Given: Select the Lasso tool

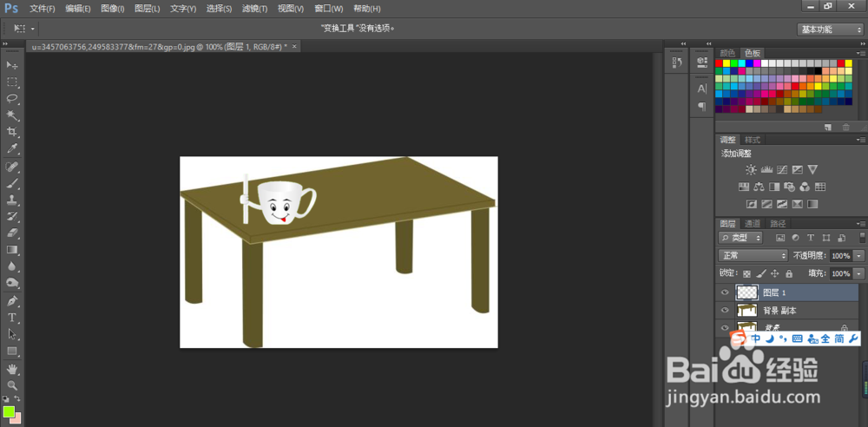Looking at the screenshot, I should 11,99.
